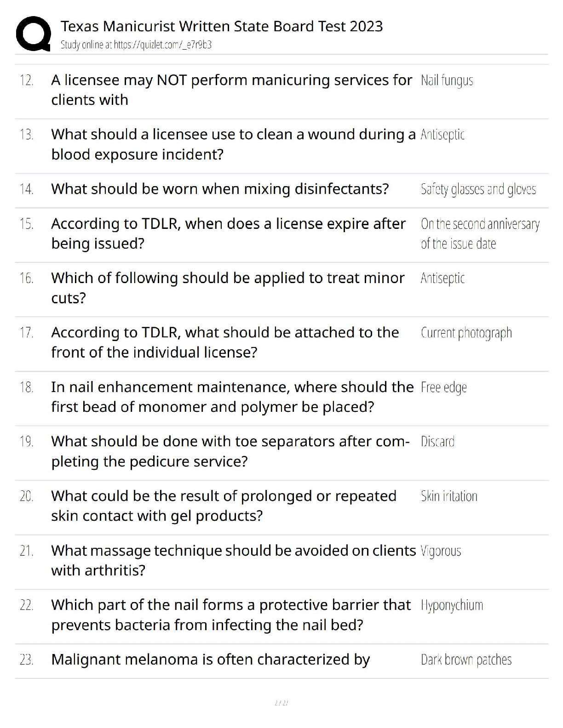Image resolution: width=563 pixels, height=728 pixels.
Task: Click question 21 about massage technique
Action: [x=233, y=560]
